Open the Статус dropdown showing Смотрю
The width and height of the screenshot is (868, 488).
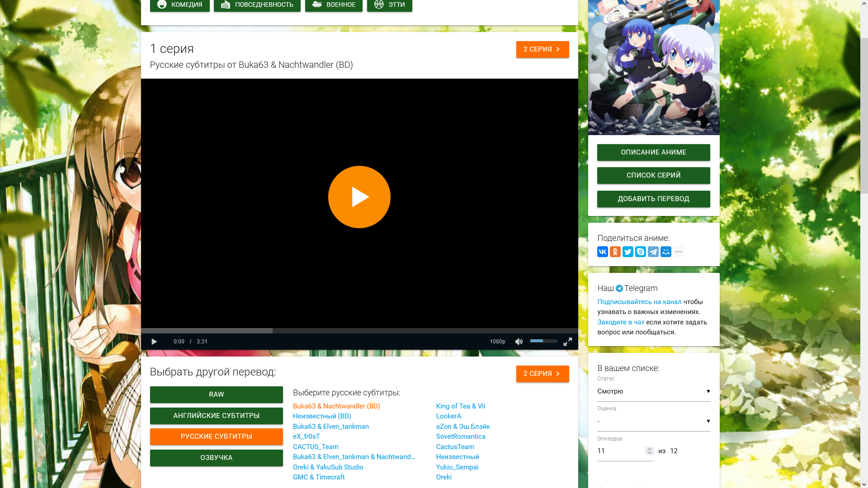click(x=654, y=391)
